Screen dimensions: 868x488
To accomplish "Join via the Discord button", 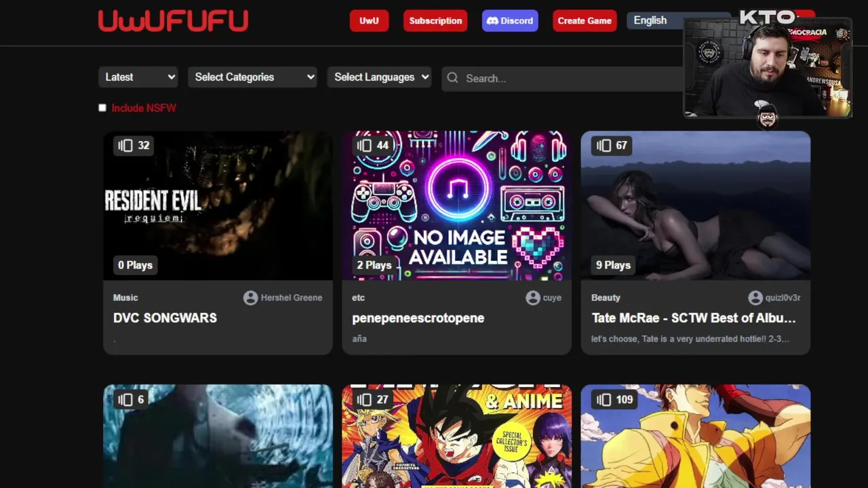I will click(x=510, y=20).
